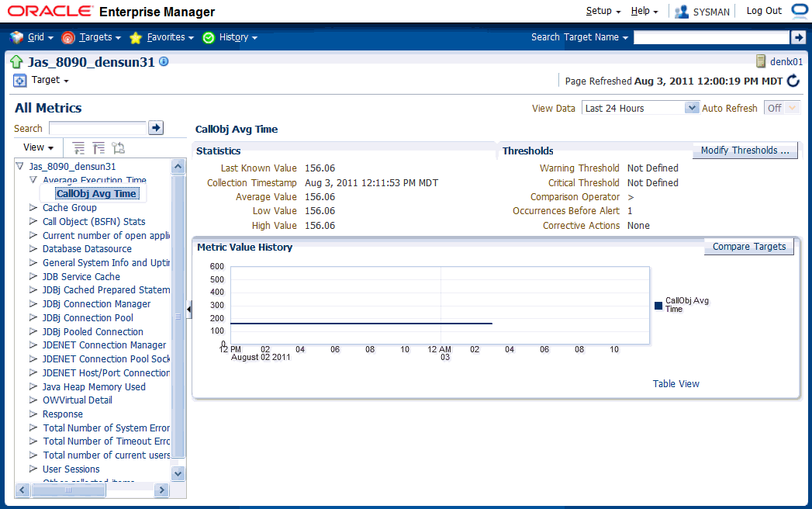Click the tree vertical scrollbar thumb
Screen dimensions: 812x509
(x=178, y=316)
